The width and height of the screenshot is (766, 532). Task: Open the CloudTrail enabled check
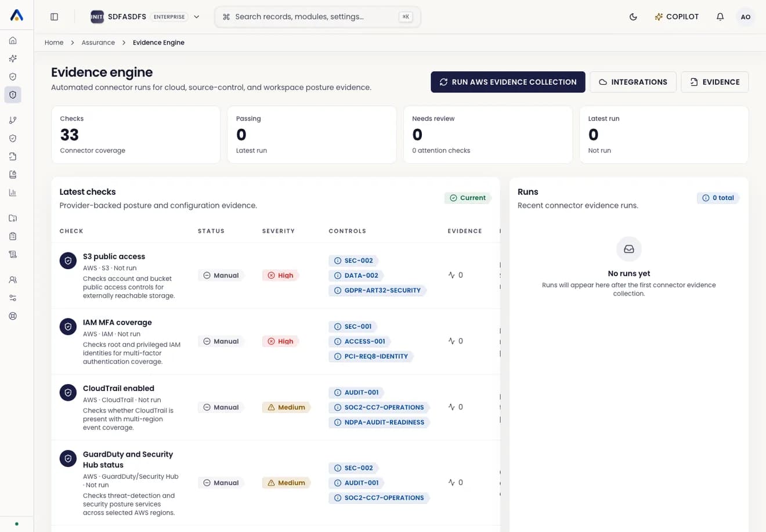tap(118, 389)
